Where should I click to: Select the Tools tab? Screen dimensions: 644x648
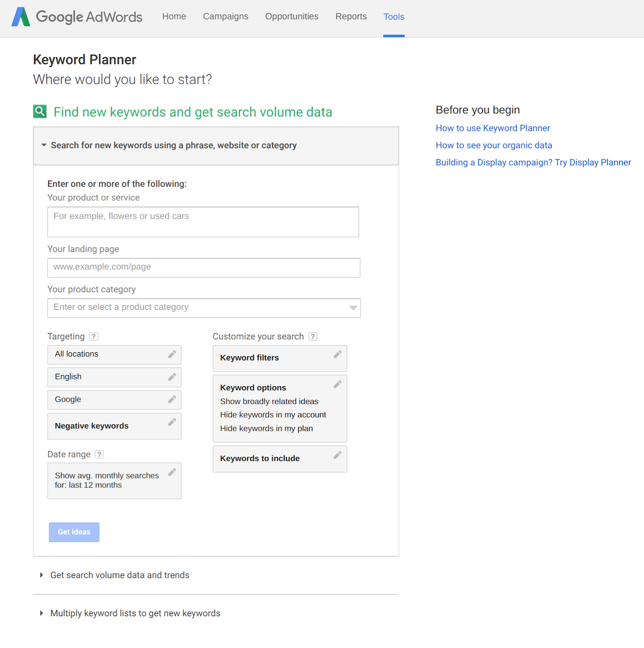pos(394,17)
